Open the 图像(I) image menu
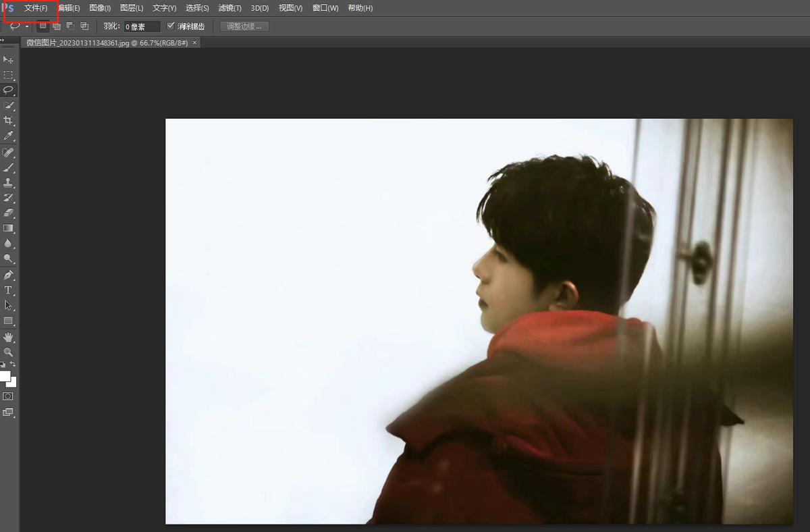 pos(100,8)
